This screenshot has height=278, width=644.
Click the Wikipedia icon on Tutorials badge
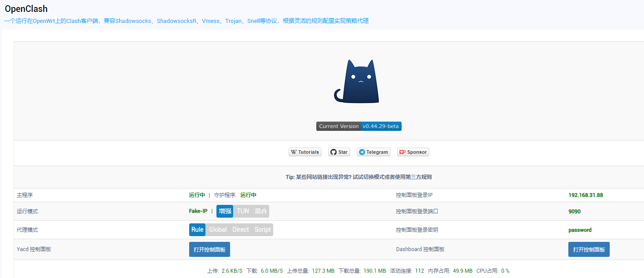(x=293, y=152)
